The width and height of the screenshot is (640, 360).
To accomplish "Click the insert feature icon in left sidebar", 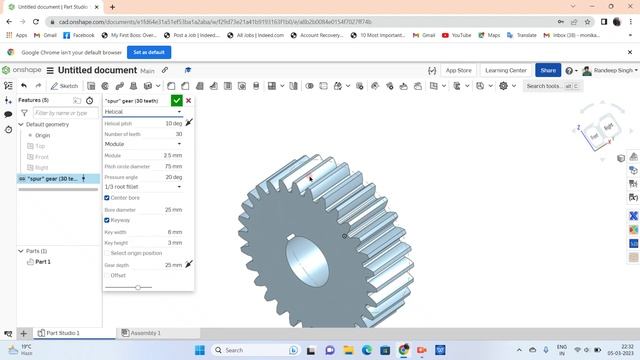I will 8,100.
